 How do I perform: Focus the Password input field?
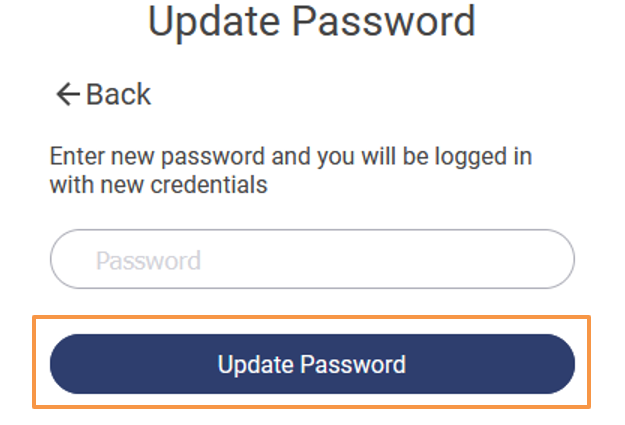click(312, 260)
